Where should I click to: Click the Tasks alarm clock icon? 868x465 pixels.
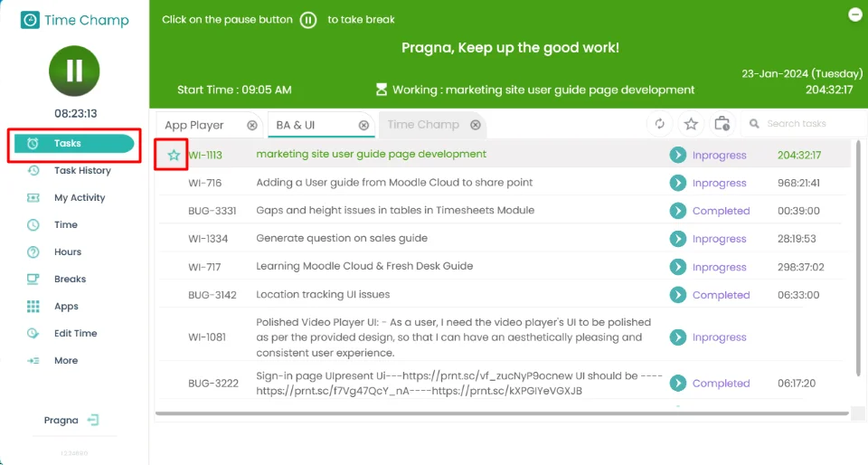tap(33, 143)
